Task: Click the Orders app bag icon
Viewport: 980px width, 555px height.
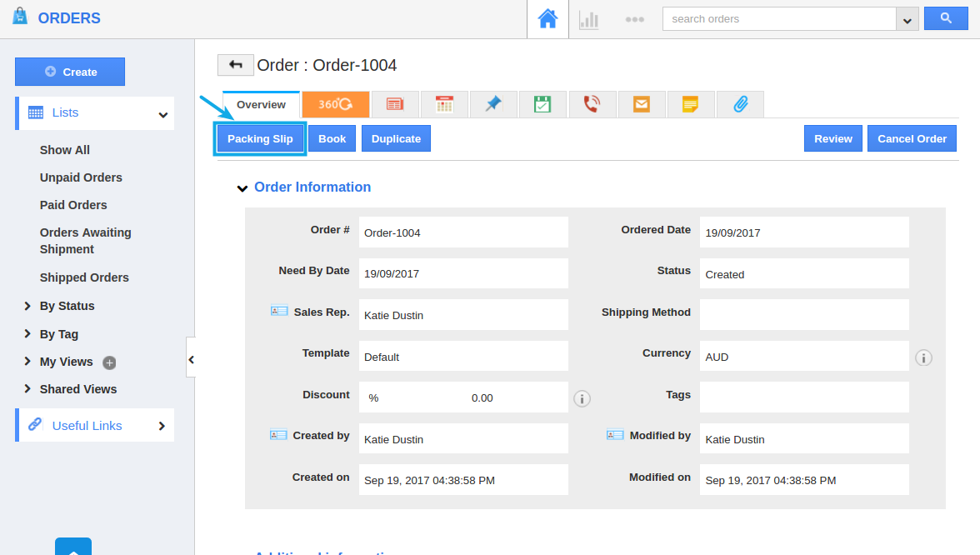Action: 20,16
